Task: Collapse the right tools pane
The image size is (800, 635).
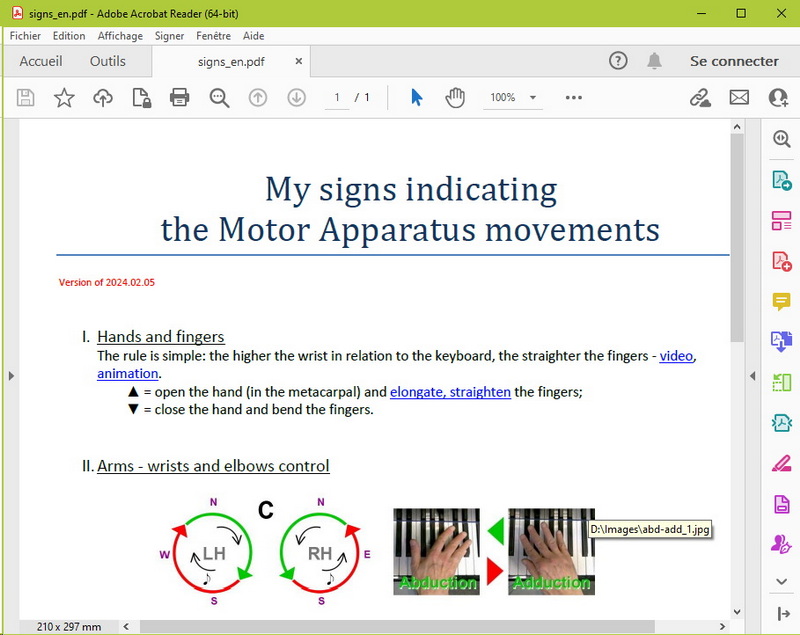Action: coord(752,375)
